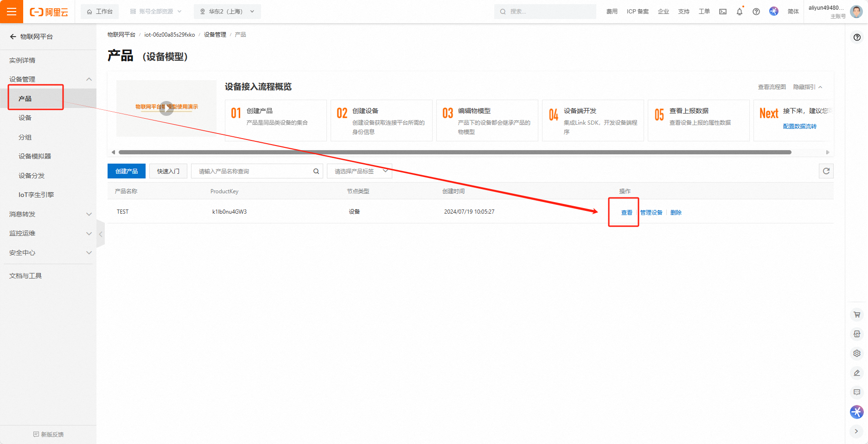Open the shopping cart icon in right sidebar

[x=856, y=315]
